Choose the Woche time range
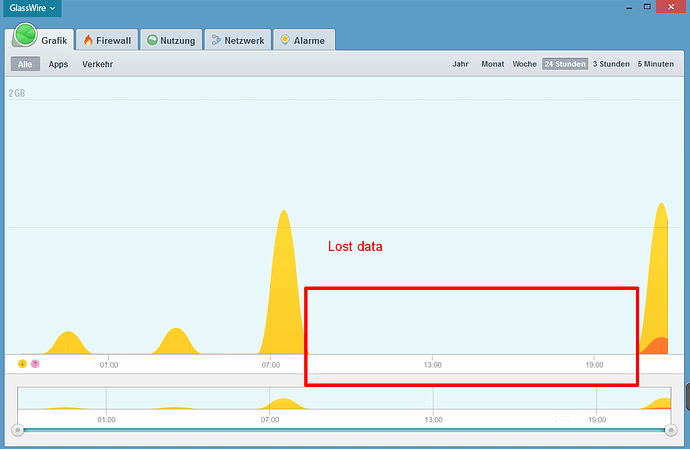The height and width of the screenshot is (449, 690). pos(524,64)
